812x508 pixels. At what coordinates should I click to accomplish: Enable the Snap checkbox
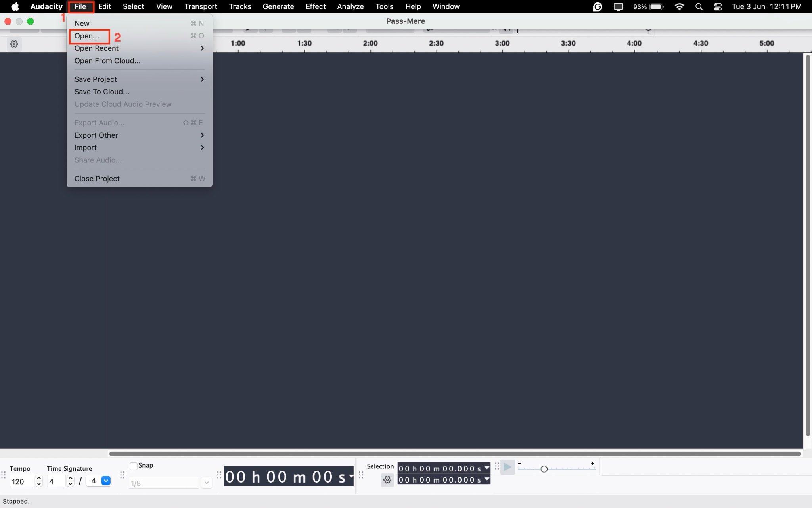pyautogui.click(x=134, y=466)
